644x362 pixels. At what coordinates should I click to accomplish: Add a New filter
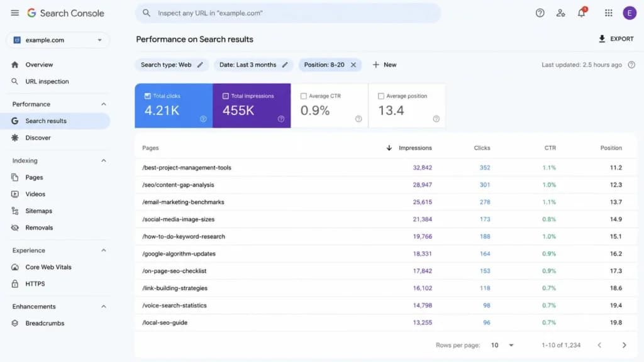[x=384, y=65]
